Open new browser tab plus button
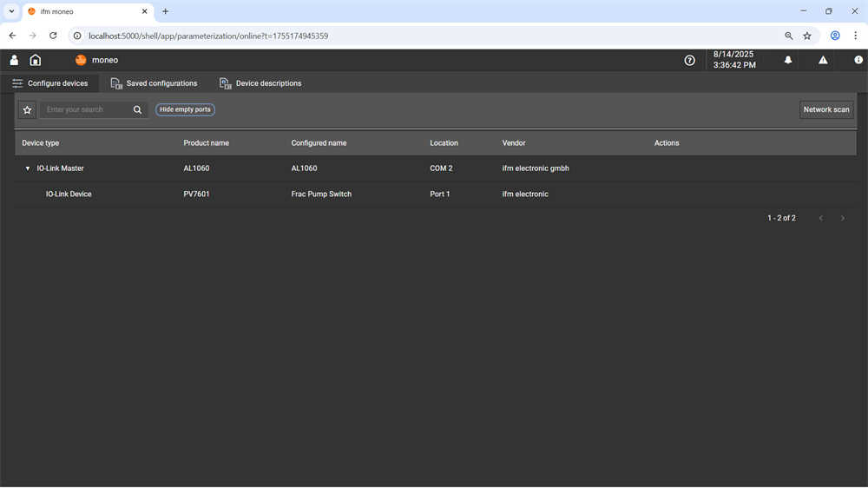The image size is (868, 488). click(165, 11)
